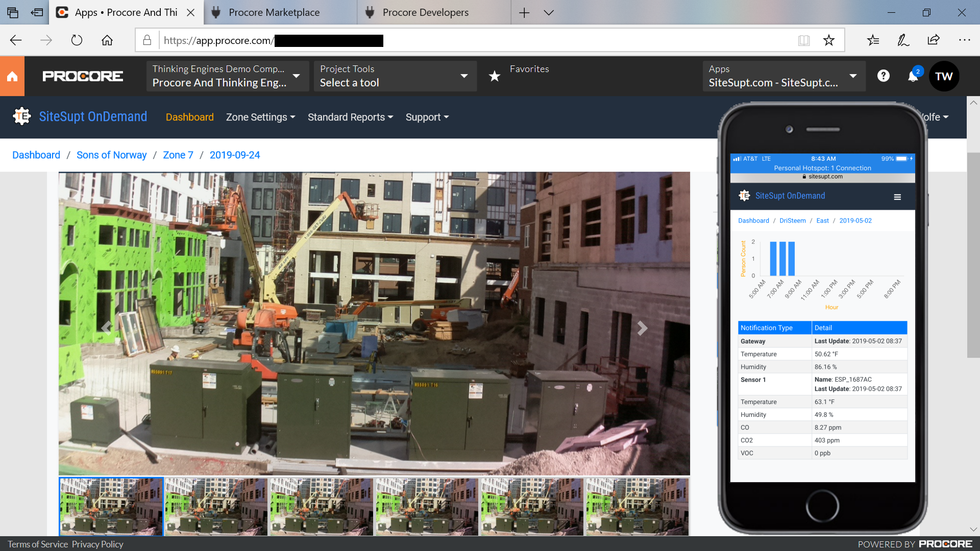This screenshot has width=980, height=551.
Task: Select the Dashboard nav item
Action: [x=189, y=117]
